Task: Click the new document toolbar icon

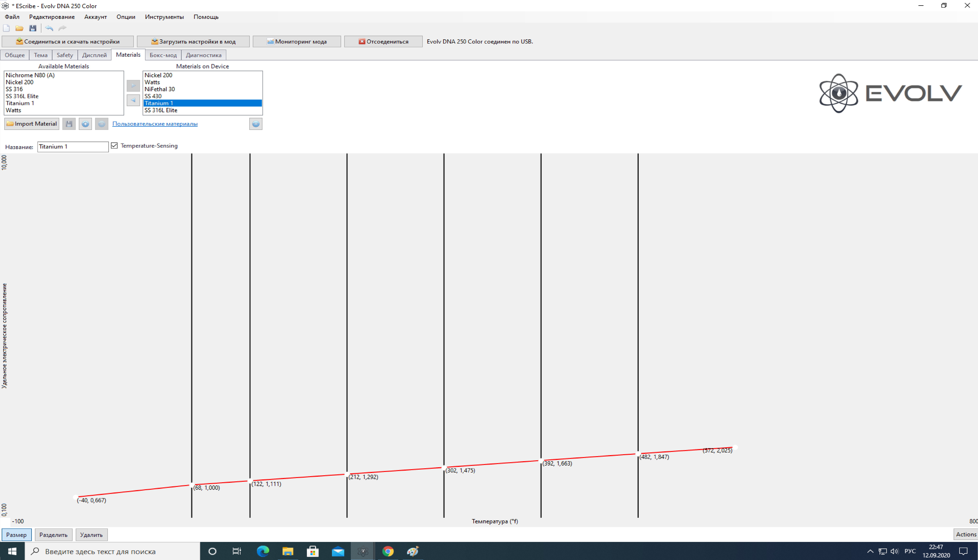Action: [6, 28]
